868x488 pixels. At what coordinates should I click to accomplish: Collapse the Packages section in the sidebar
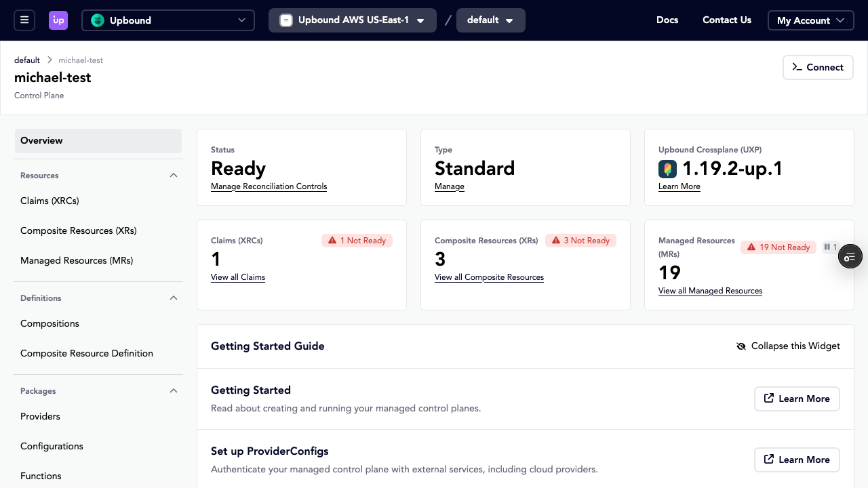pos(174,390)
